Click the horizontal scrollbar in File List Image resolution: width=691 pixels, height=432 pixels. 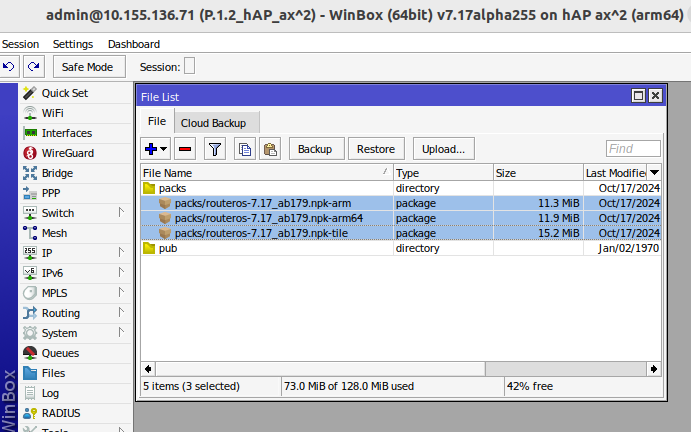point(400,368)
